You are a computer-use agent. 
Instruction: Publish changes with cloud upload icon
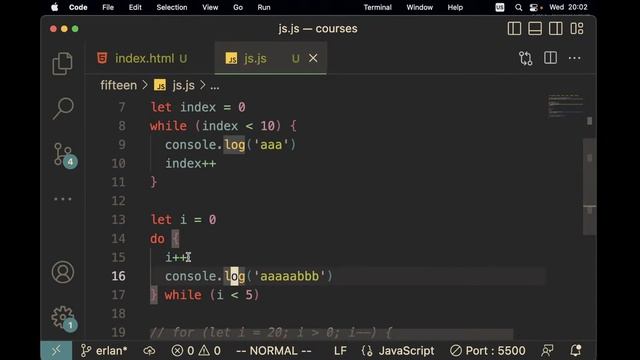click(149, 351)
